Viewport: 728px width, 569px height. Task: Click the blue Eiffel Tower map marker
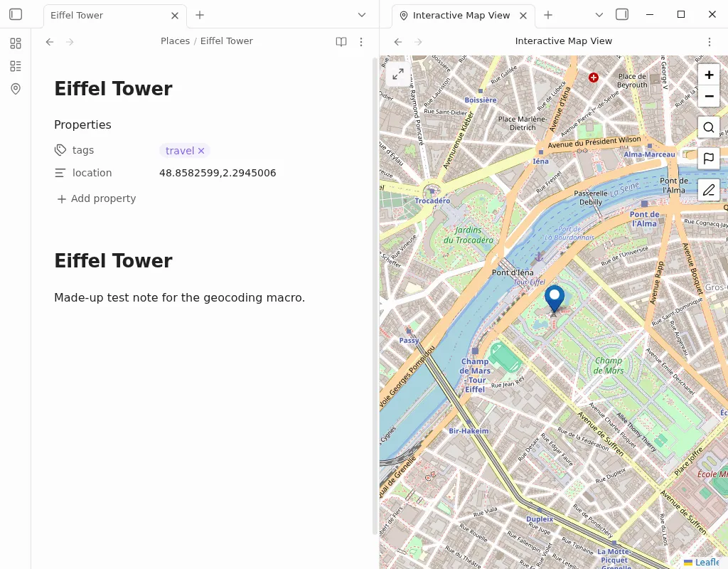555,299
